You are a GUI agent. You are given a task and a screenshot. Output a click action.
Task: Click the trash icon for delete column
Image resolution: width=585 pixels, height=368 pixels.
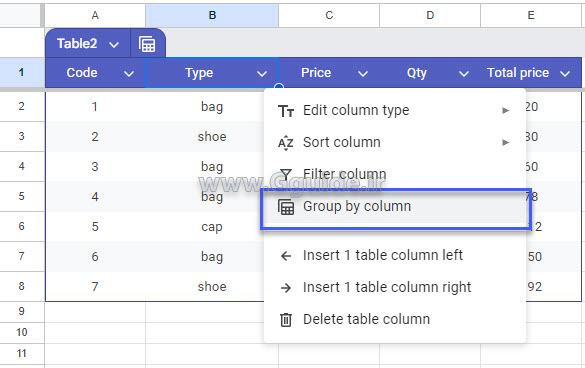[286, 319]
